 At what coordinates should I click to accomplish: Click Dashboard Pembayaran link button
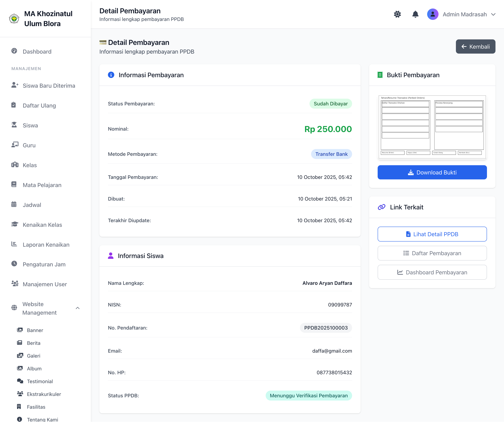(432, 272)
